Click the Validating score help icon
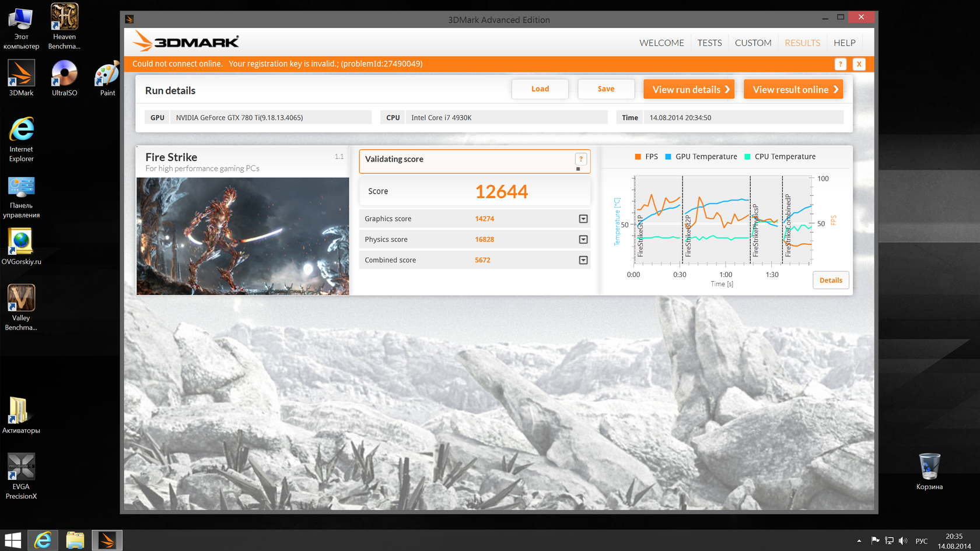 coord(580,159)
